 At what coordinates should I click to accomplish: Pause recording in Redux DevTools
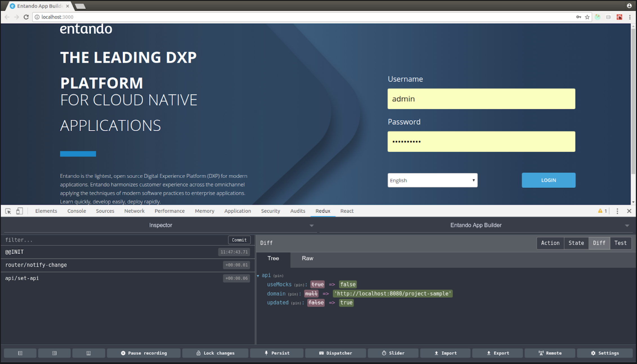click(144, 353)
